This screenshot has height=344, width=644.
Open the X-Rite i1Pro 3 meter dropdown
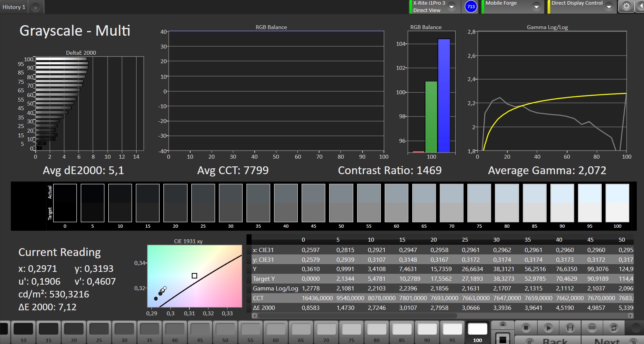pyautogui.click(x=451, y=7)
